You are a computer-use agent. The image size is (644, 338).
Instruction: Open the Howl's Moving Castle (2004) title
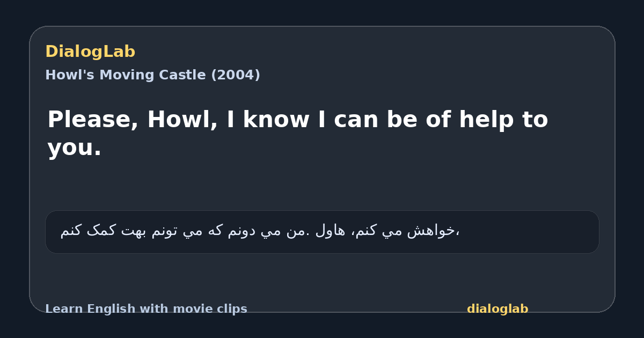pos(152,75)
